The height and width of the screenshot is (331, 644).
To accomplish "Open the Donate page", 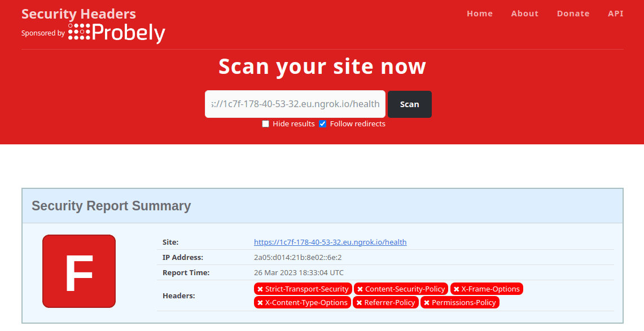I will click(x=573, y=14).
